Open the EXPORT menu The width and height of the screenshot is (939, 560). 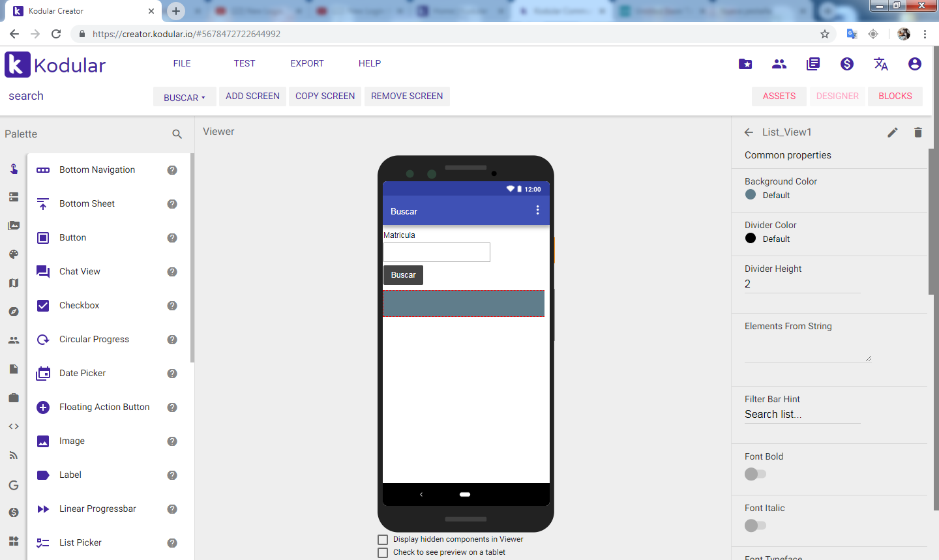307,63
